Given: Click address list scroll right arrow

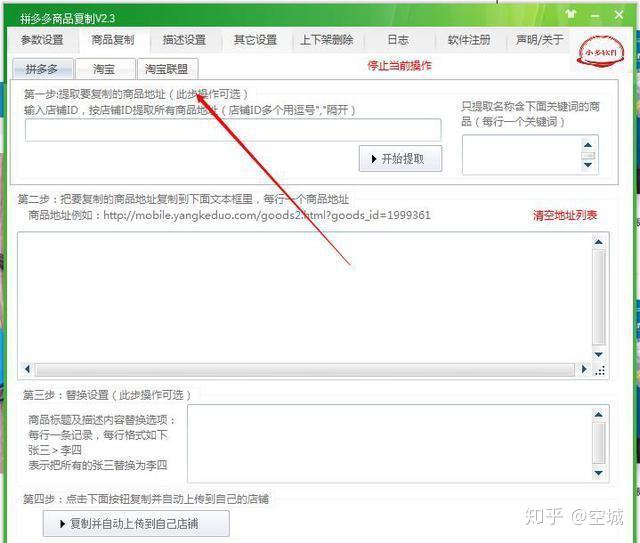Looking at the screenshot, I should click(584, 369).
